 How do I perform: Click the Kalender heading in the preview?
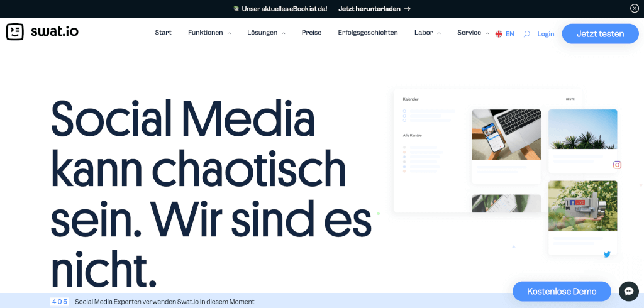(x=411, y=99)
